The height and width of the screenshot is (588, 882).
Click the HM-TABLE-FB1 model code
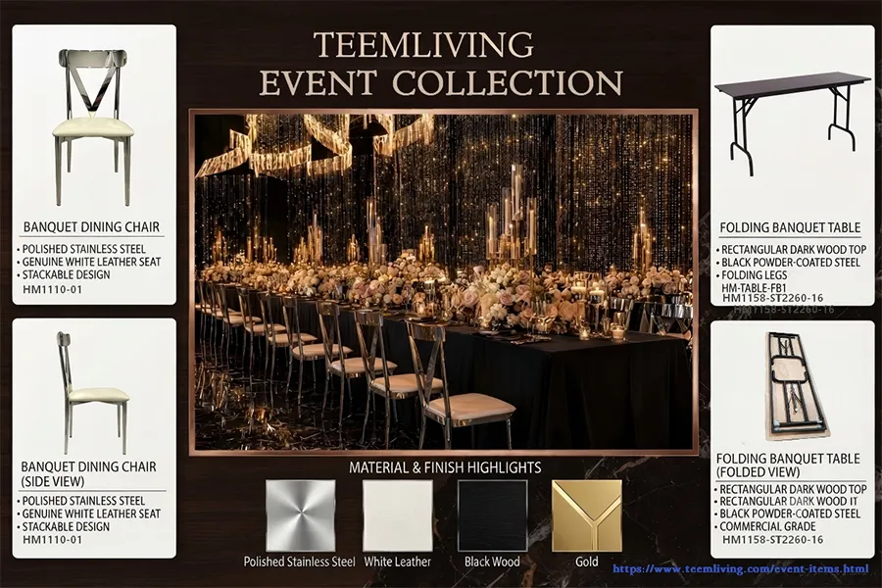pyautogui.click(x=754, y=287)
